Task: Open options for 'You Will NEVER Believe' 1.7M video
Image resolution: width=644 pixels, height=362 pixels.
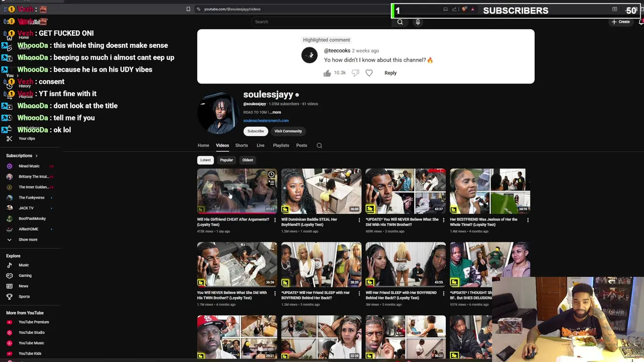Action: 275,293
